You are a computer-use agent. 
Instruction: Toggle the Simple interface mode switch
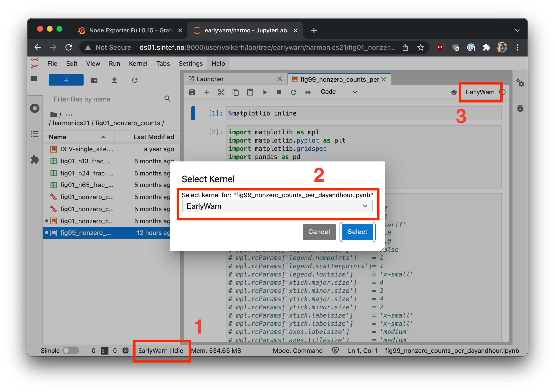[x=71, y=350]
